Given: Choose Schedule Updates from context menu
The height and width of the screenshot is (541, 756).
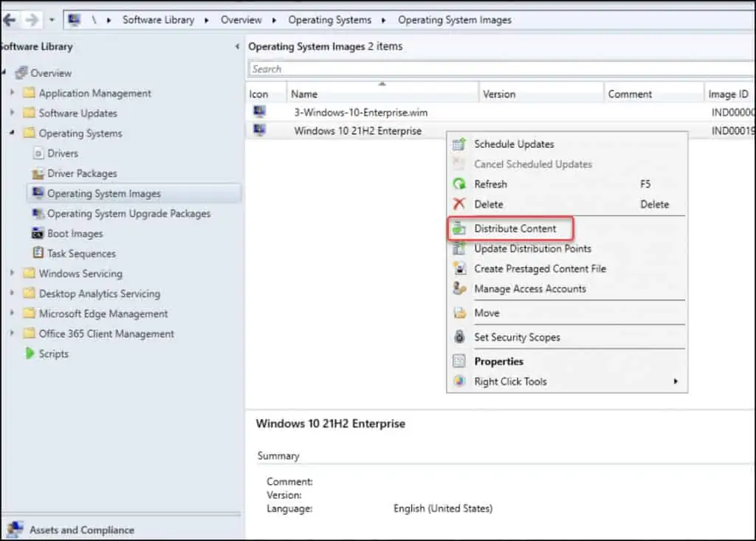Looking at the screenshot, I should (x=514, y=144).
